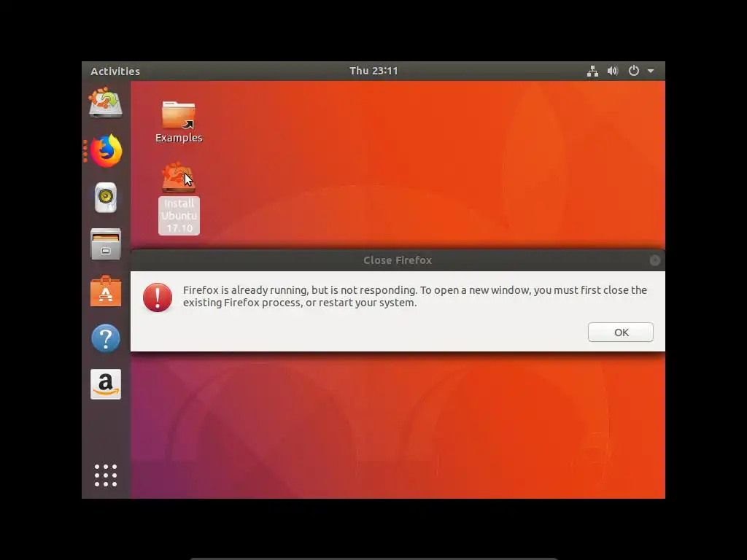Image resolution: width=747 pixels, height=560 pixels.
Task: Click the 'Firefox is already running' message
Action: [x=415, y=296]
